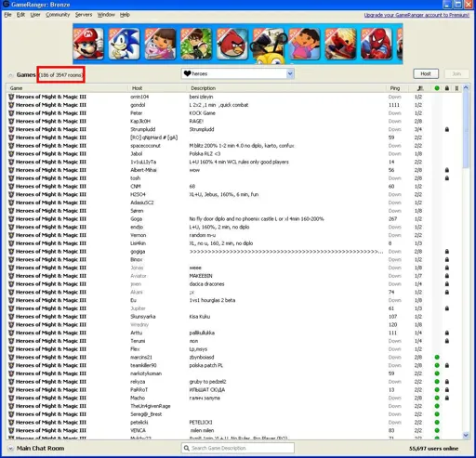The height and width of the screenshot is (458, 476).
Task: Click the Search Game Description field
Action: pos(238,448)
